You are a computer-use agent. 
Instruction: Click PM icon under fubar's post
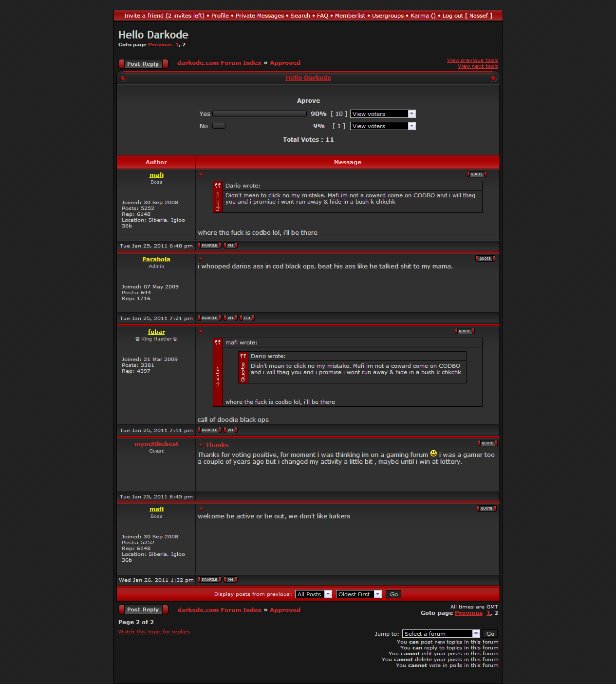coord(230,430)
